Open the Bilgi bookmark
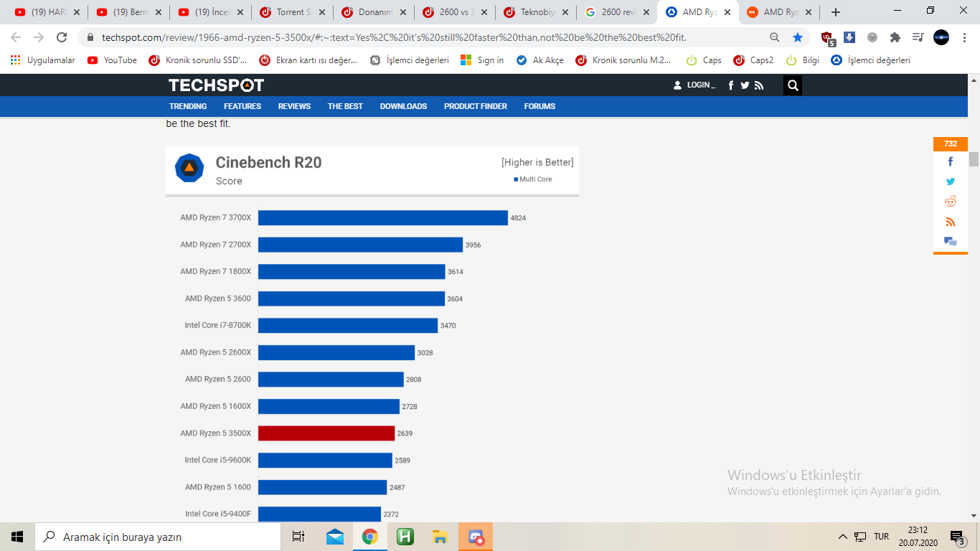This screenshot has width=980, height=551. pos(803,60)
